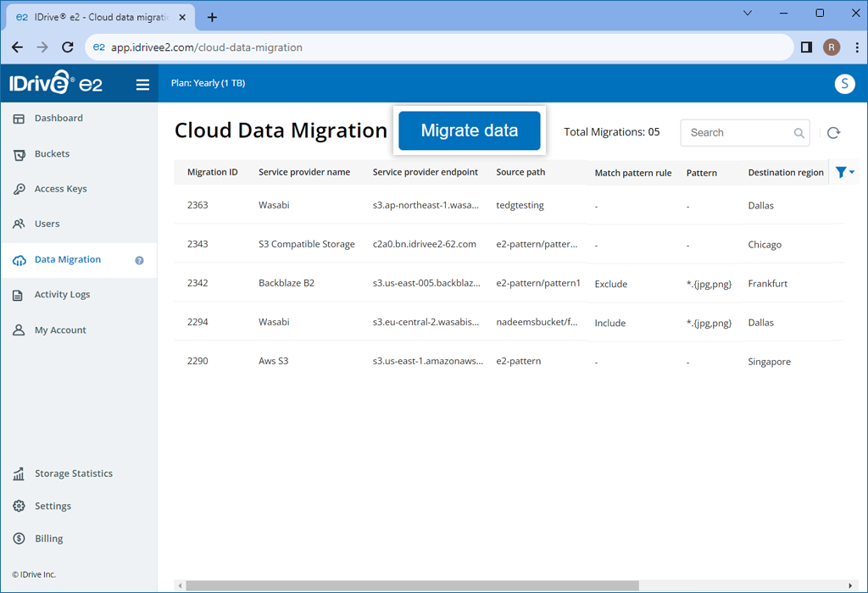Click Match pattern rule column header

633,173
